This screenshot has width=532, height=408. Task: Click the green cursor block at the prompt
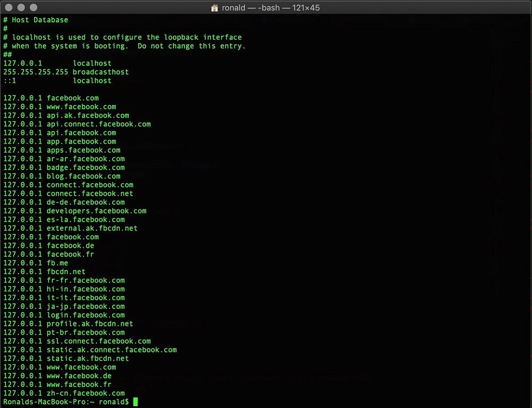[x=135, y=402]
